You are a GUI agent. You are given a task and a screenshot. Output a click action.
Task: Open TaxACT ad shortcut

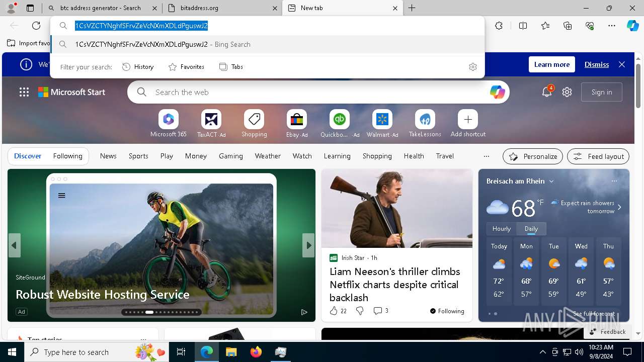pyautogui.click(x=211, y=124)
